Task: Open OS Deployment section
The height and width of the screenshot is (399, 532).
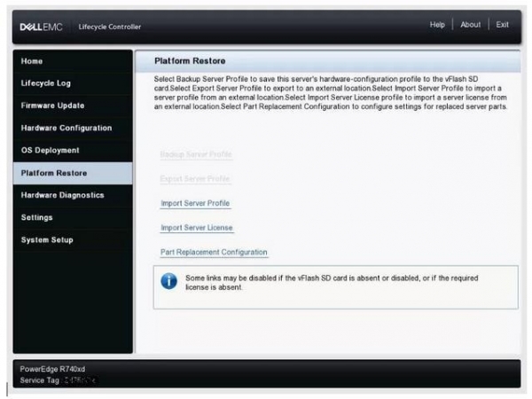Action: click(x=73, y=151)
